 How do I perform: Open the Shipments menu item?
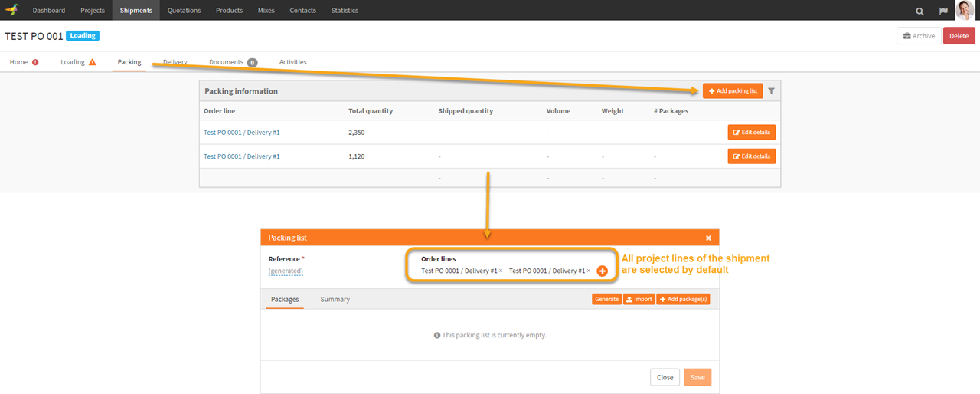(x=136, y=11)
